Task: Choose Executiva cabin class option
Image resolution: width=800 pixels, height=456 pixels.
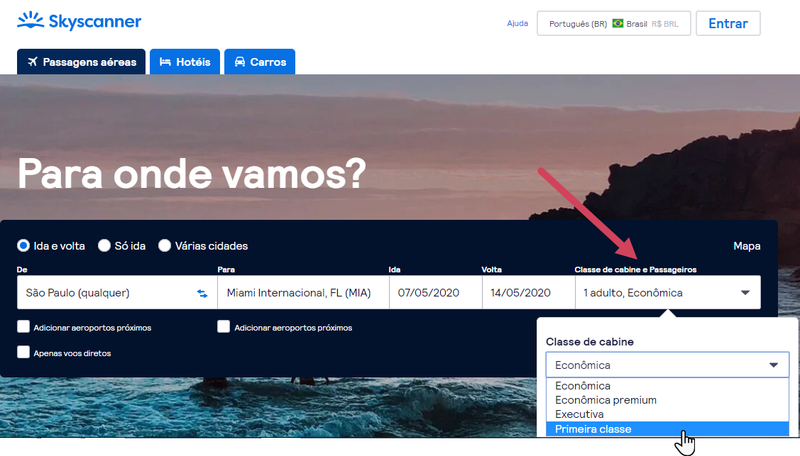Action: [x=667, y=414]
